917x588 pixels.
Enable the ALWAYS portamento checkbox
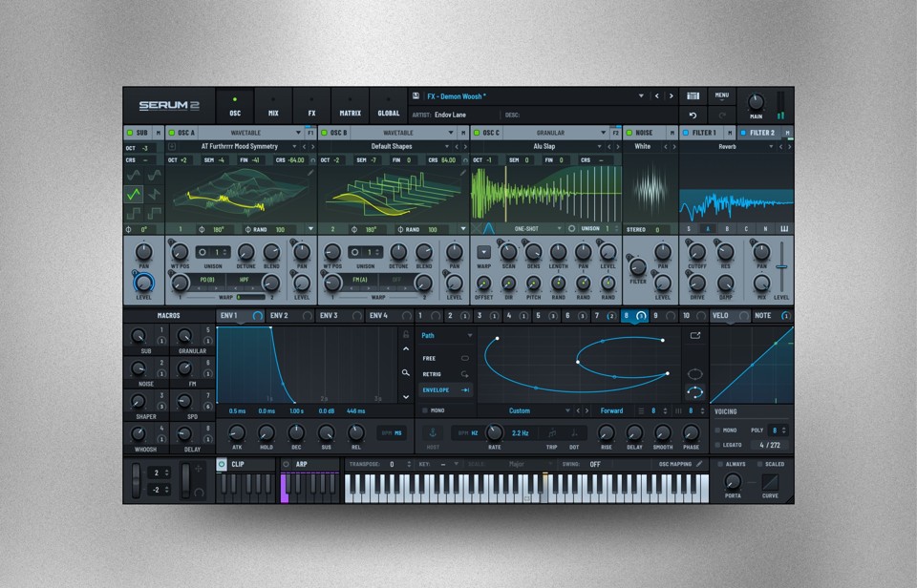click(x=720, y=464)
